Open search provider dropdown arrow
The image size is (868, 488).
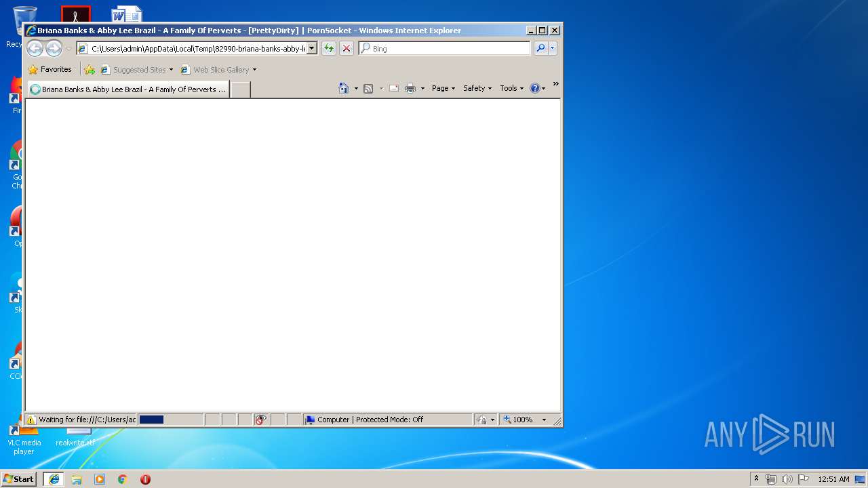[553, 48]
